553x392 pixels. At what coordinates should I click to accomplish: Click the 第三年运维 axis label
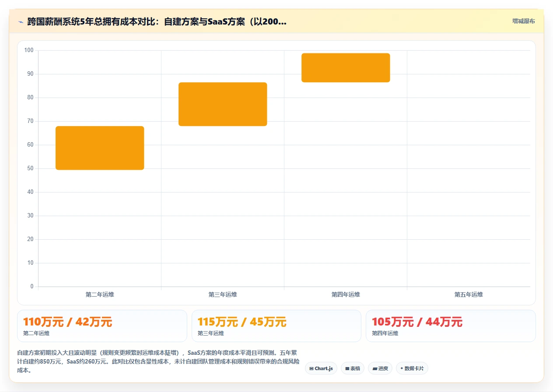(x=223, y=294)
